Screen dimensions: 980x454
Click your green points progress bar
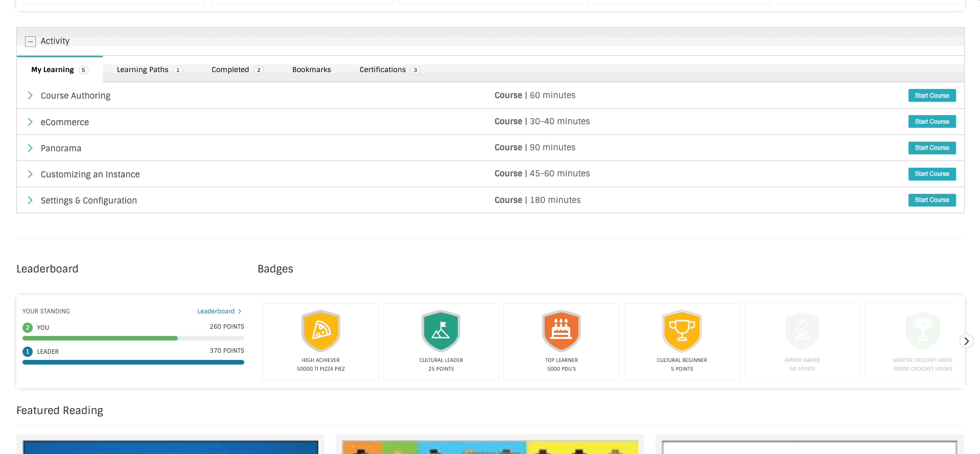[100, 338]
